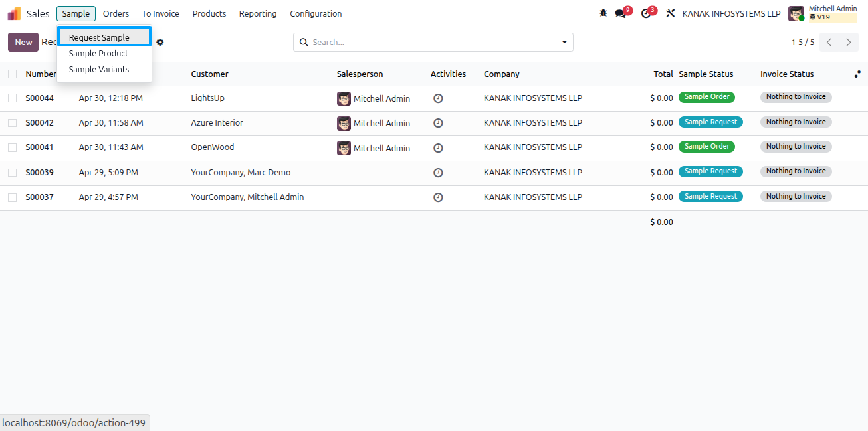The height and width of the screenshot is (431, 868).
Task: Open optional columns adjust icon
Action: pyautogui.click(x=857, y=74)
